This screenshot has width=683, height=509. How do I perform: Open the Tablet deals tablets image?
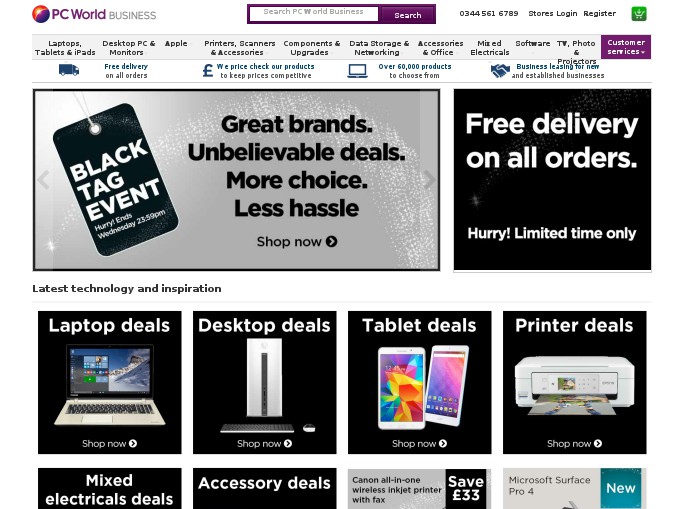[423, 387]
